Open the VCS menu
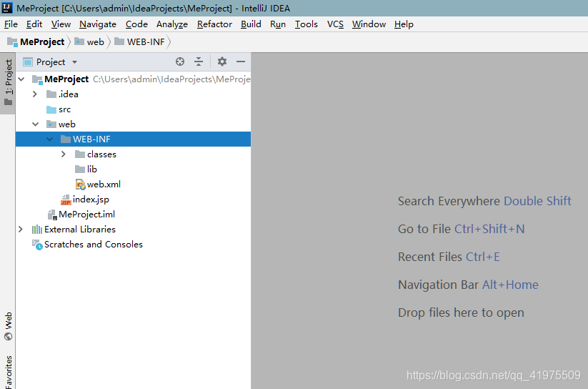Viewport: 588px width, 389px height. (335, 24)
